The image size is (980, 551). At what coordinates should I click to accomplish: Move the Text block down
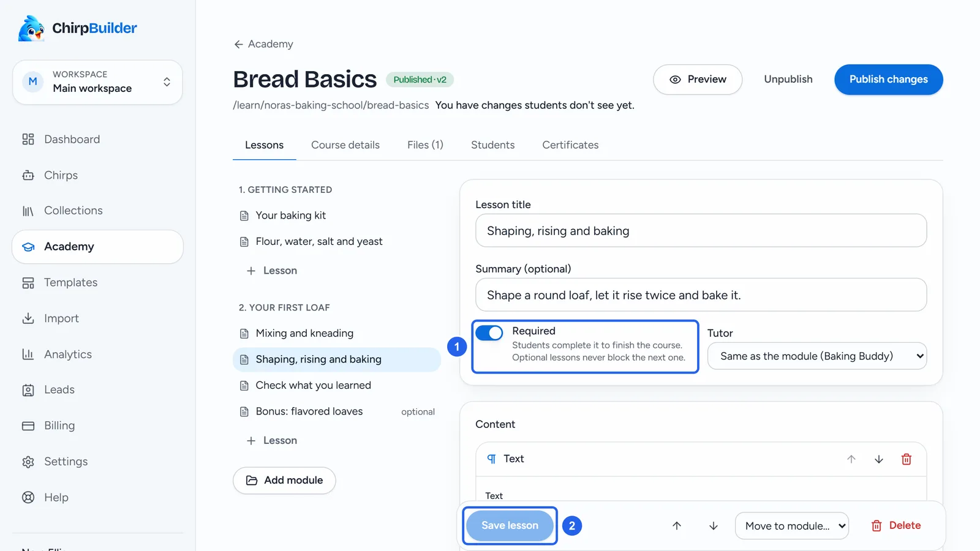point(878,459)
